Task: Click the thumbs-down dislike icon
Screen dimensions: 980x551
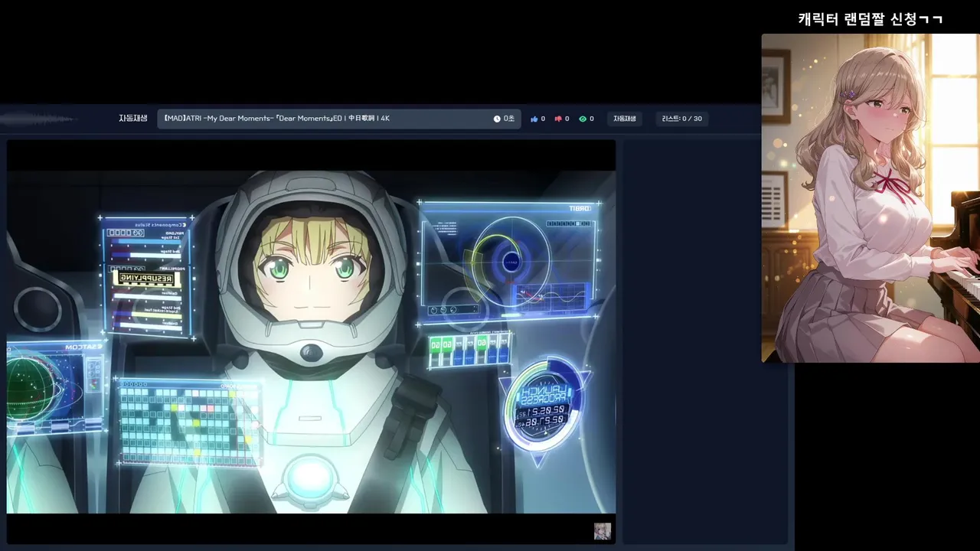Action: pos(558,119)
